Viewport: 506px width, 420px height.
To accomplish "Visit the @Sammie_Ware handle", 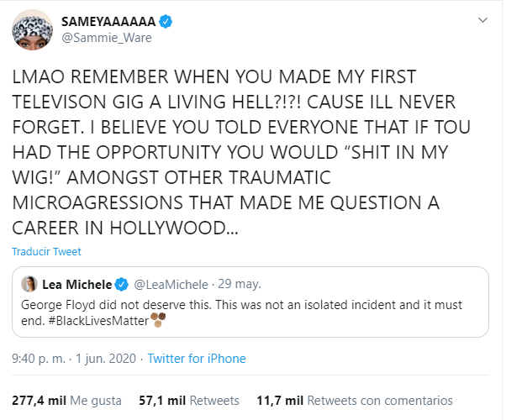I will [99, 40].
